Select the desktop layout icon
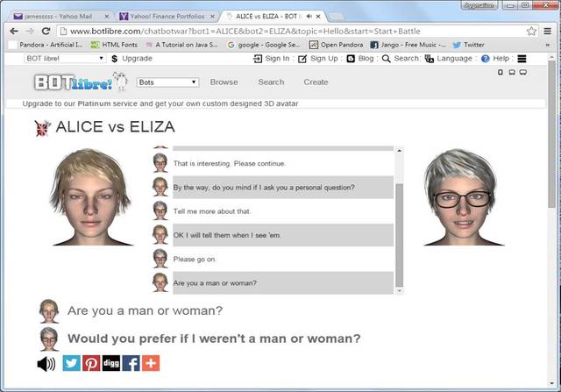Image resolution: width=561 pixels, height=392 pixels. tap(523, 72)
